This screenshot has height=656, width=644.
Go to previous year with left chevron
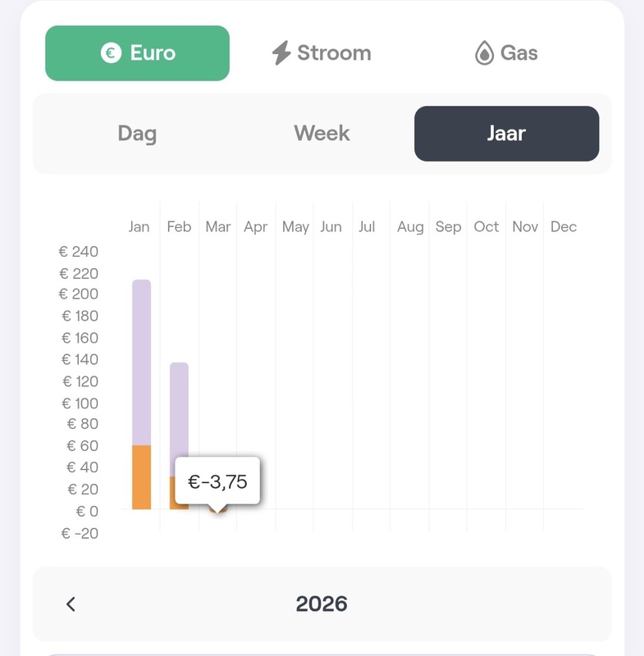click(x=71, y=604)
